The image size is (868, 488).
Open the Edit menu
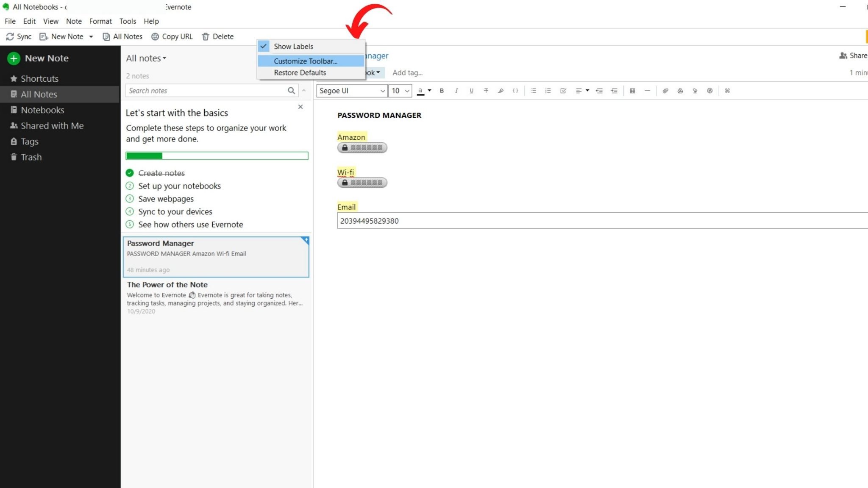click(x=29, y=21)
